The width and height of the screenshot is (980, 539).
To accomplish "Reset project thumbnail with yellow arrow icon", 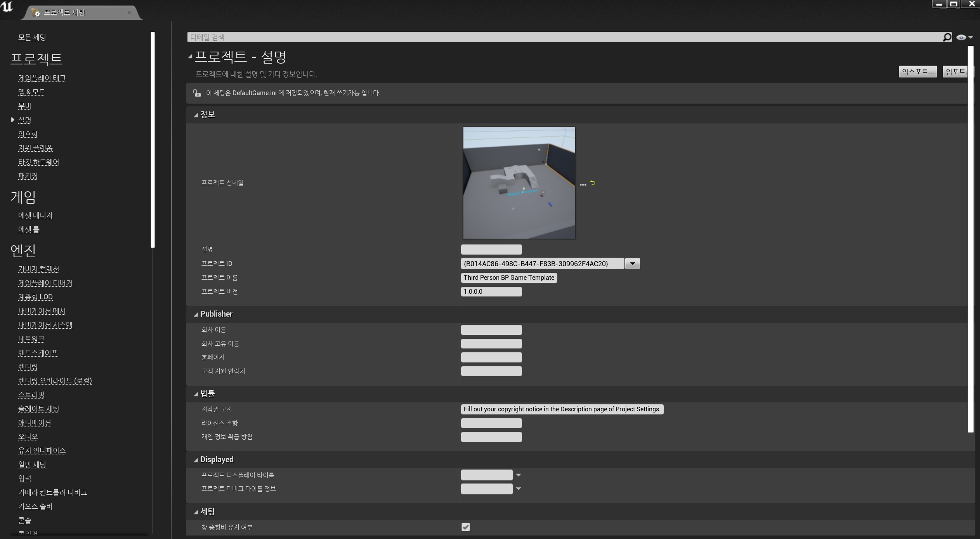I will coord(592,182).
